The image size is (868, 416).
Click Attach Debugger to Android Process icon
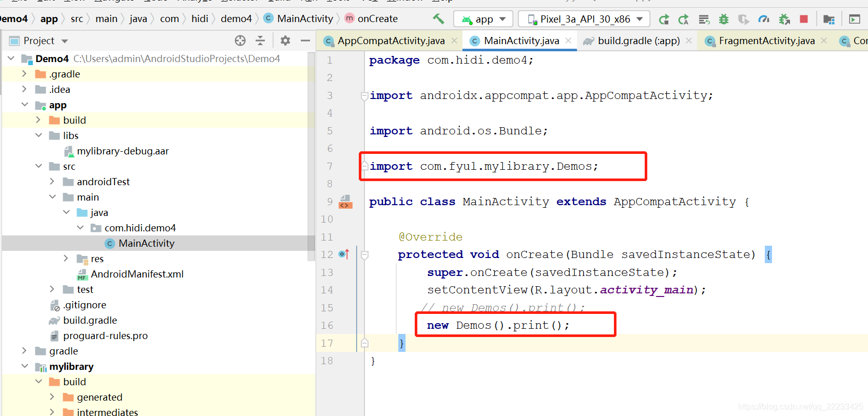point(784,19)
